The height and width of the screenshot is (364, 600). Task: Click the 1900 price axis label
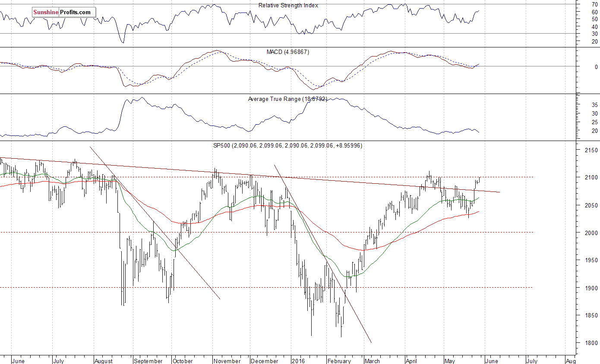[x=591, y=288]
